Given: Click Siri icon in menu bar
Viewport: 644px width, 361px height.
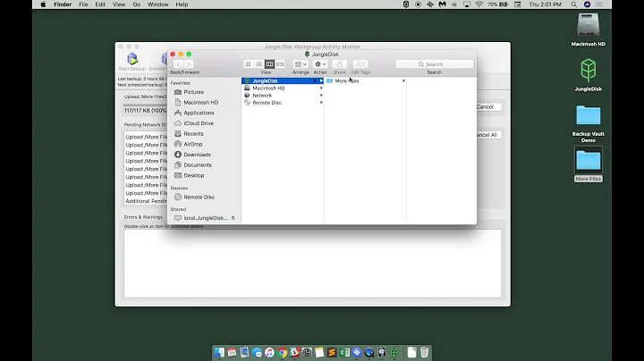Looking at the screenshot, I should click(x=587, y=4).
